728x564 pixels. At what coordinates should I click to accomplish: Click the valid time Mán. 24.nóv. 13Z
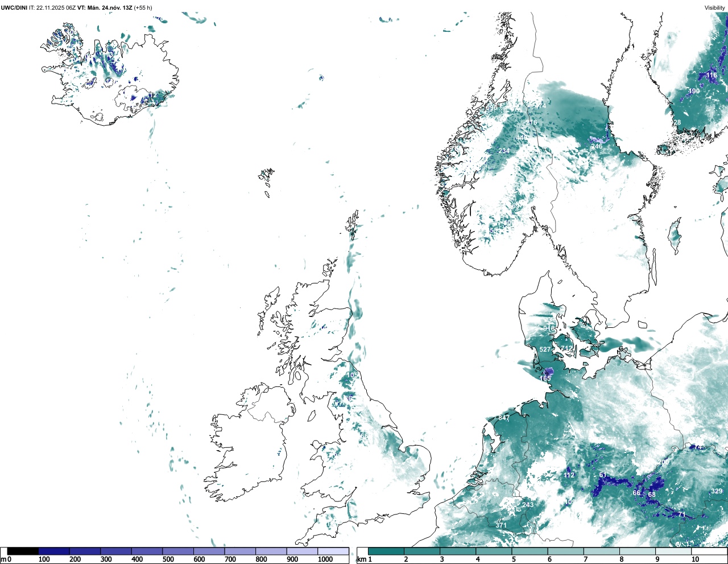tap(109, 7)
